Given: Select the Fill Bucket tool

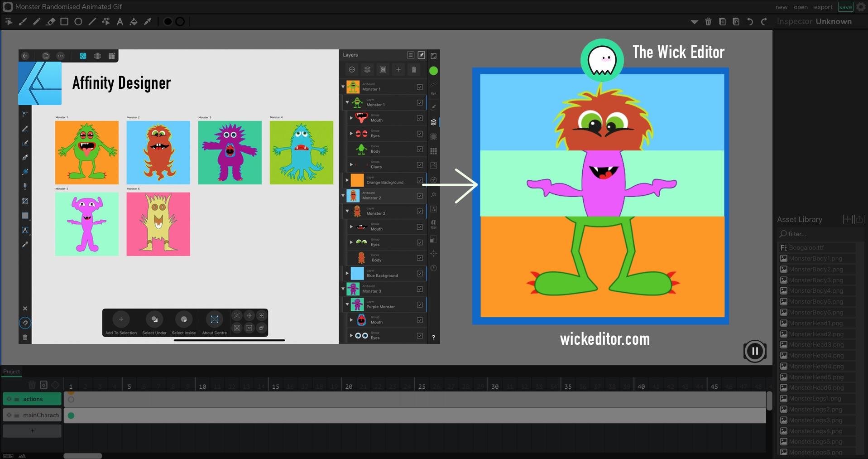Looking at the screenshot, I should 134,21.
